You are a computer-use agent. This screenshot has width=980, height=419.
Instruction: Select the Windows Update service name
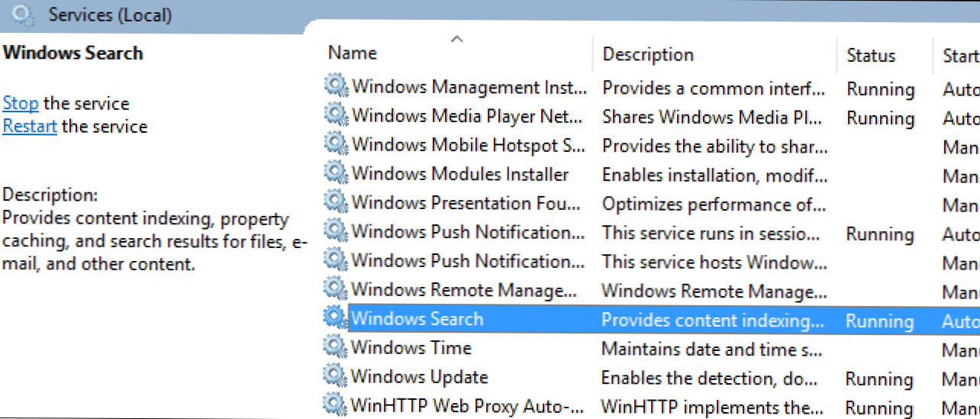[420, 376]
